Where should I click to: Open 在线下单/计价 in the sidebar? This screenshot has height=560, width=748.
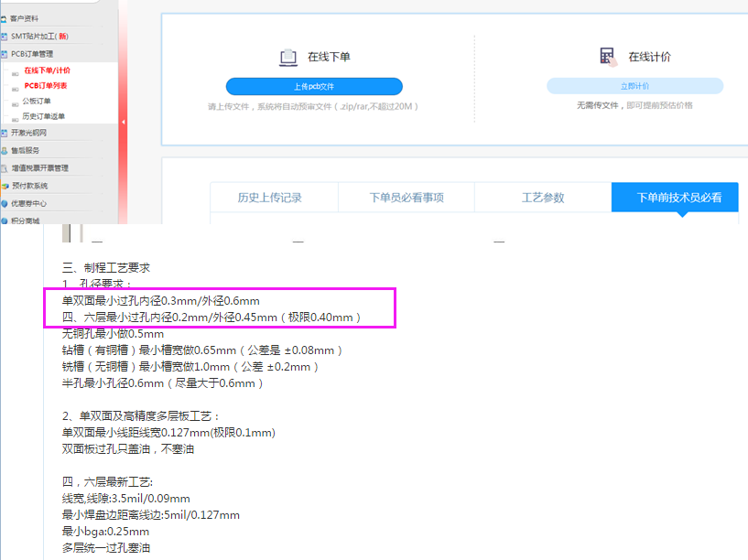coord(47,70)
